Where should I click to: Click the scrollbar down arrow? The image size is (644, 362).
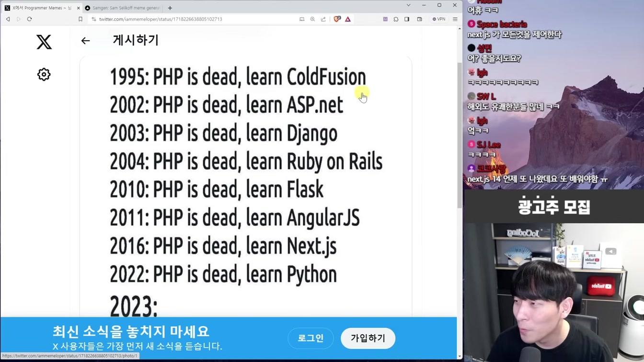point(460,356)
